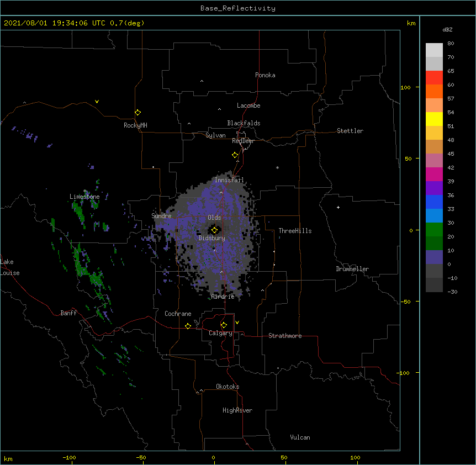Click the Drumheller town label
476x465 pixels.
pos(352,269)
